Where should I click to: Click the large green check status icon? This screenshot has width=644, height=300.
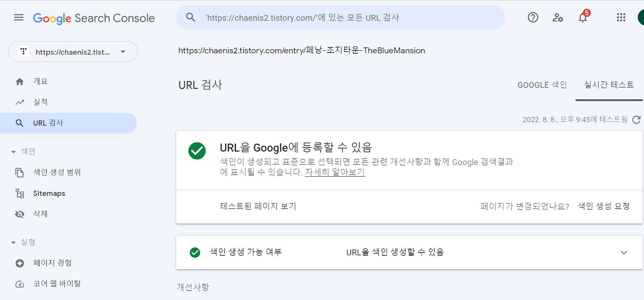coord(197,151)
